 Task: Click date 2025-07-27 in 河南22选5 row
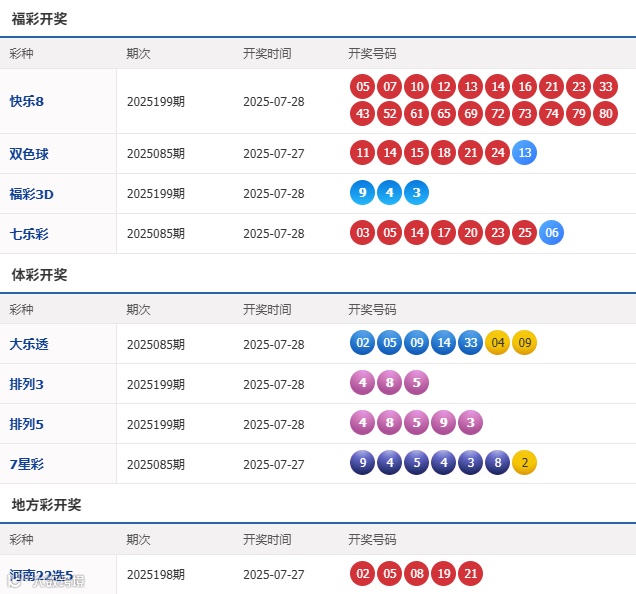coord(274,575)
